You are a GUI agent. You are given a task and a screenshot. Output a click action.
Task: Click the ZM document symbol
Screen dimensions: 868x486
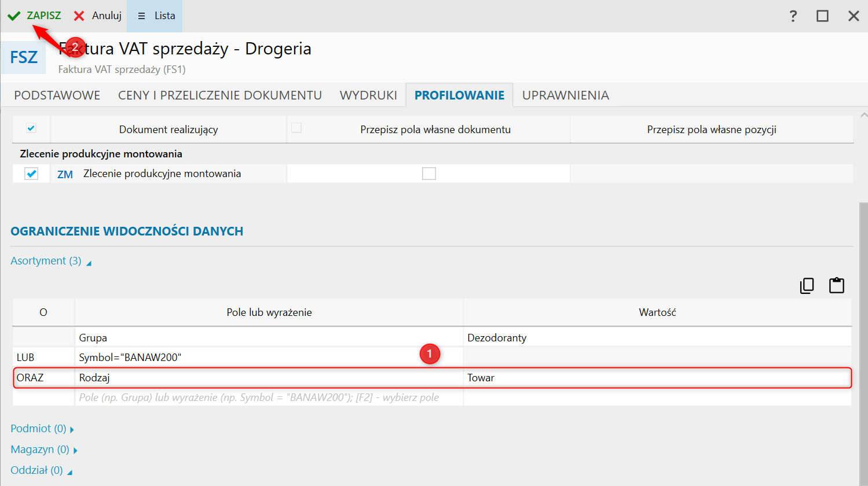pyautogui.click(x=65, y=174)
